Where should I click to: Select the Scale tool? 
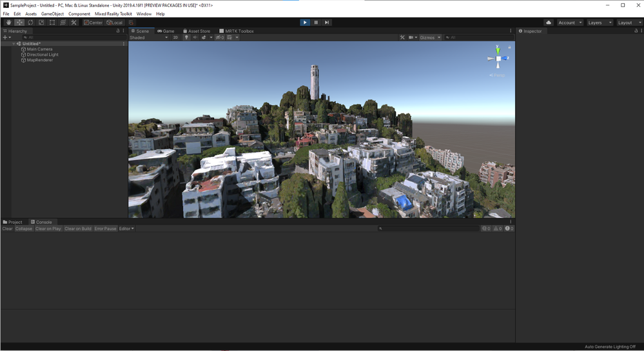[41, 23]
